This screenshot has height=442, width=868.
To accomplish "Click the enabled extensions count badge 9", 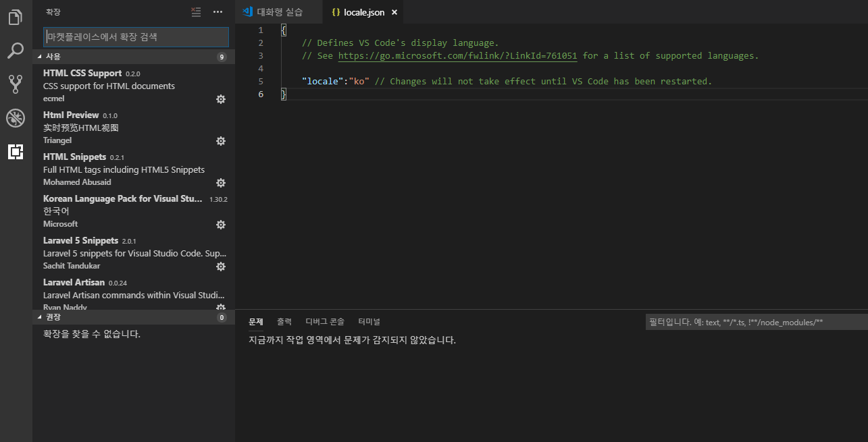I will click(x=222, y=57).
